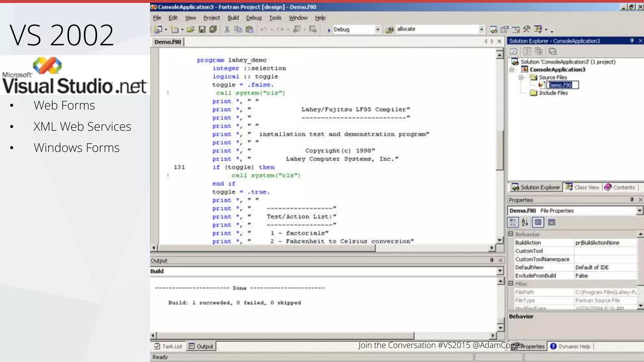Click the Copy toolbar icon
644x362 pixels.
(238, 30)
